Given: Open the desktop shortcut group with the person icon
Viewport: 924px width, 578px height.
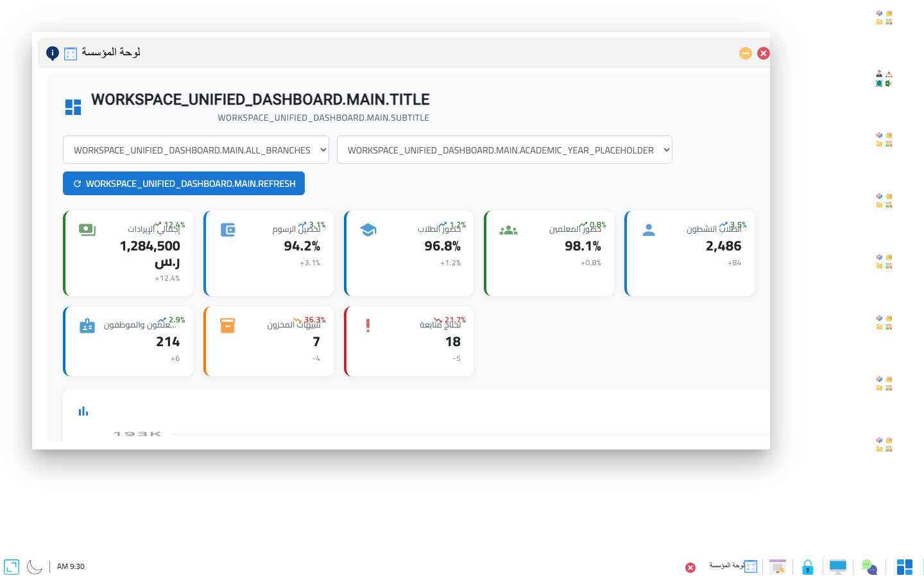Looking at the screenshot, I should (884, 79).
